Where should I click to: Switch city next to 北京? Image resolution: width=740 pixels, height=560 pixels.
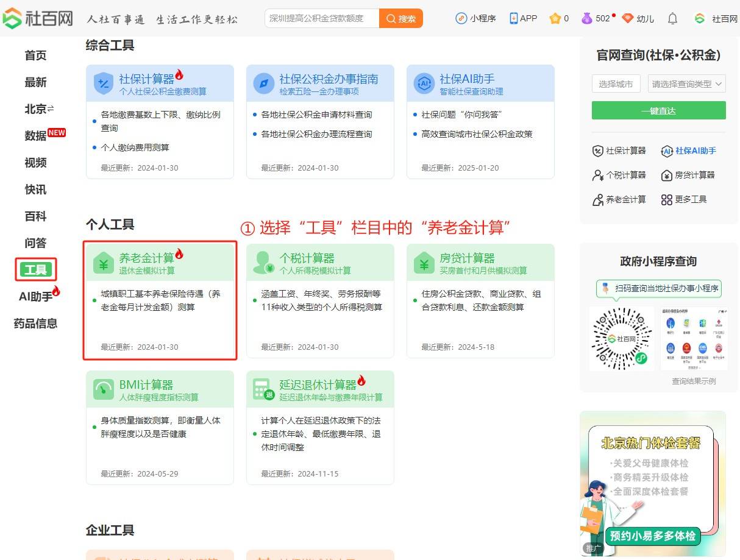(51, 108)
